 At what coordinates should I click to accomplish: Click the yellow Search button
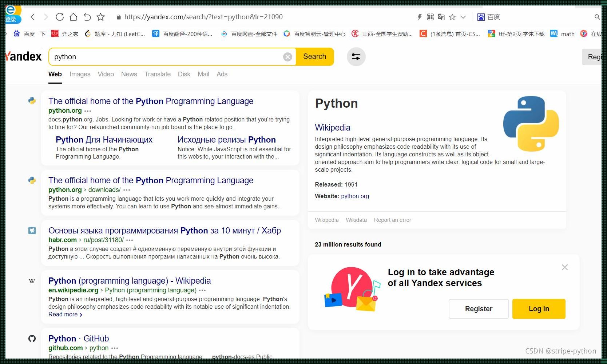point(315,56)
